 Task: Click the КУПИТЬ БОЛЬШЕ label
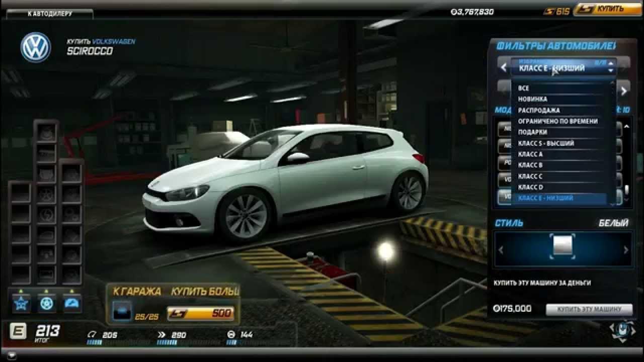pyautogui.click(x=205, y=292)
